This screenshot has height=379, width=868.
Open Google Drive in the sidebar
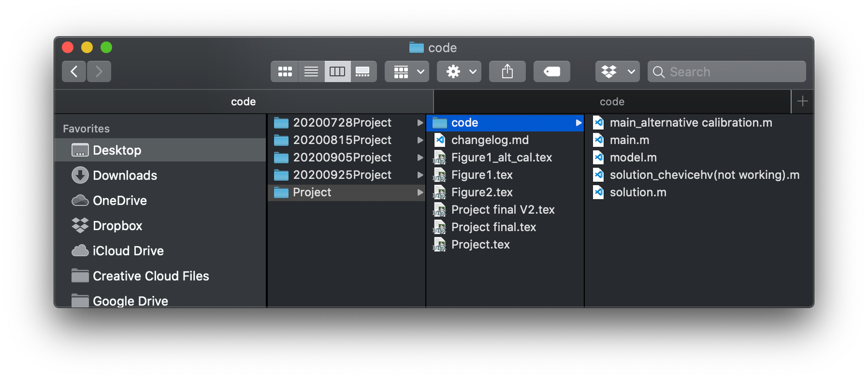tap(160, 300)
